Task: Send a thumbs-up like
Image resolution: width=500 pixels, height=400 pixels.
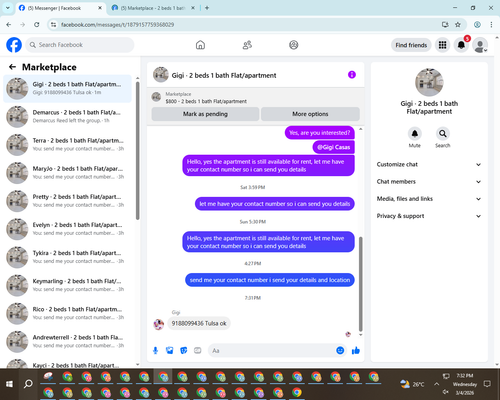Action: pyautogui.click(x=356, y=350)
